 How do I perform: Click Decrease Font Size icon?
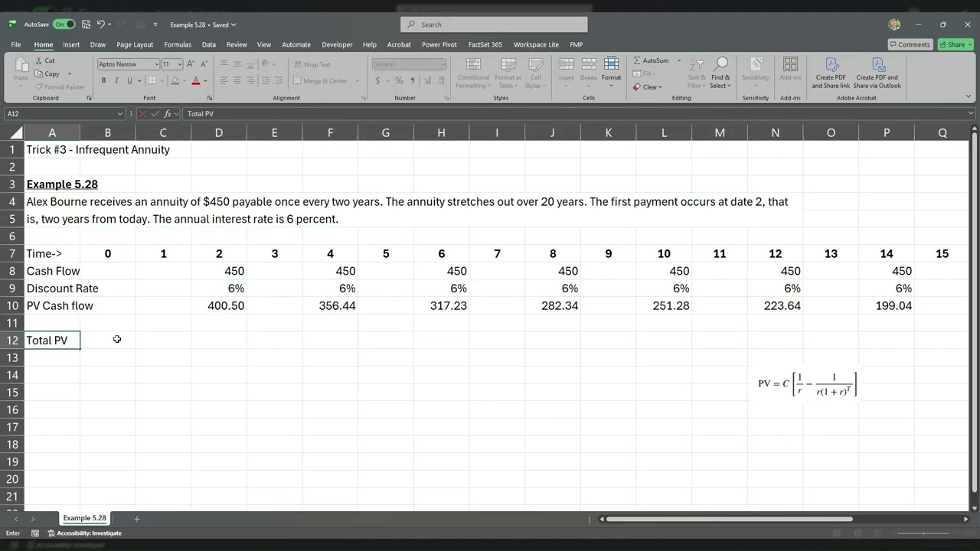[204, 64]
